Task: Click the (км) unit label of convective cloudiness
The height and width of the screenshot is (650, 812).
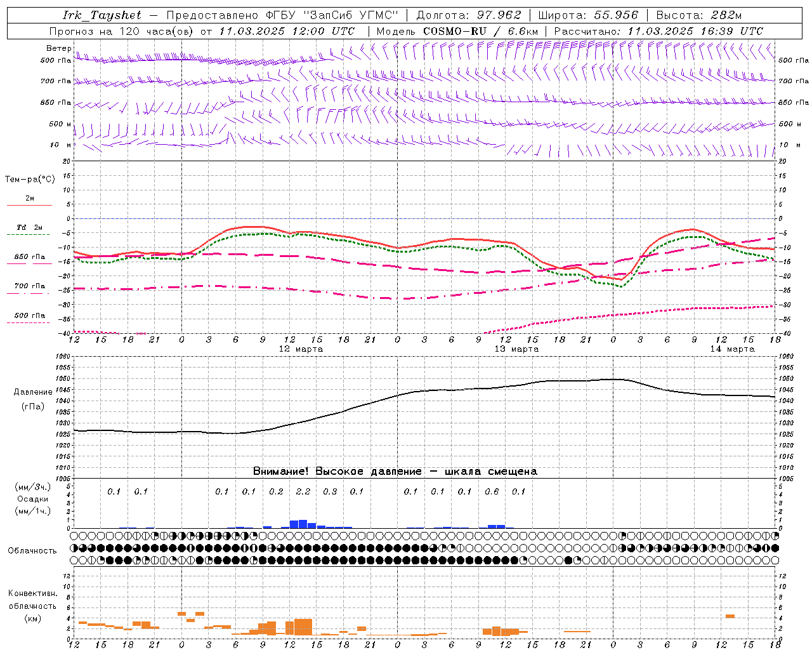Action: coord(33,618)
